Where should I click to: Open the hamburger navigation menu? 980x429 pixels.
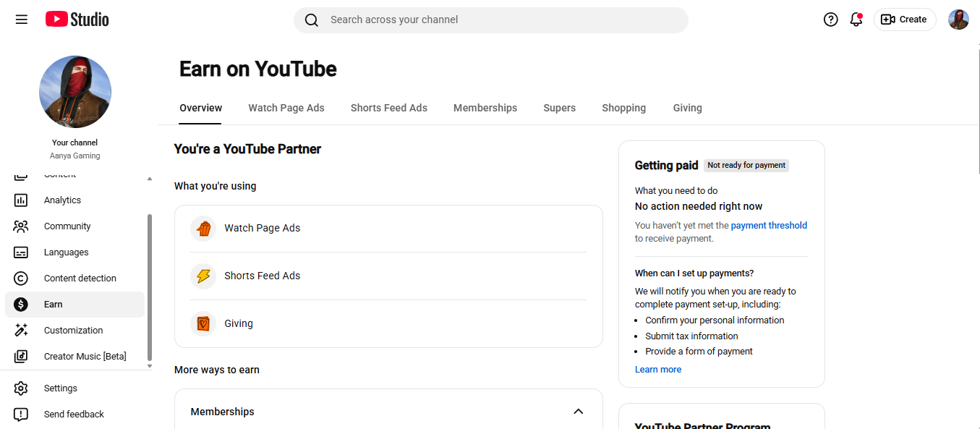point(22,20)
